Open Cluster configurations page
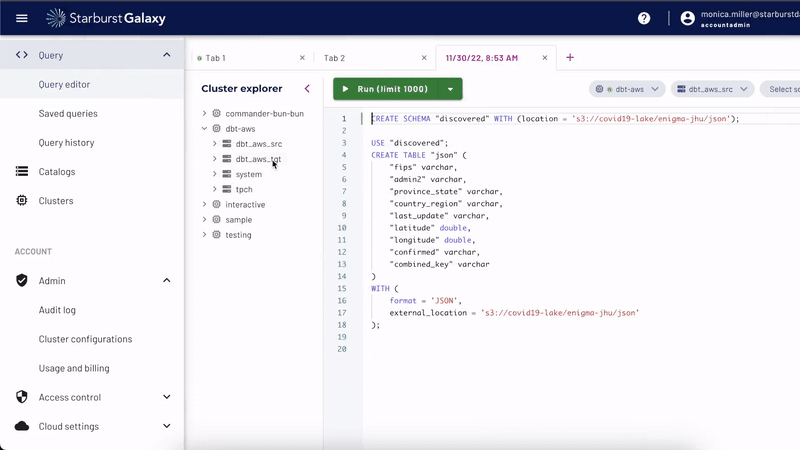This screenshot has height=450, width=800. [x=85, y=339]
